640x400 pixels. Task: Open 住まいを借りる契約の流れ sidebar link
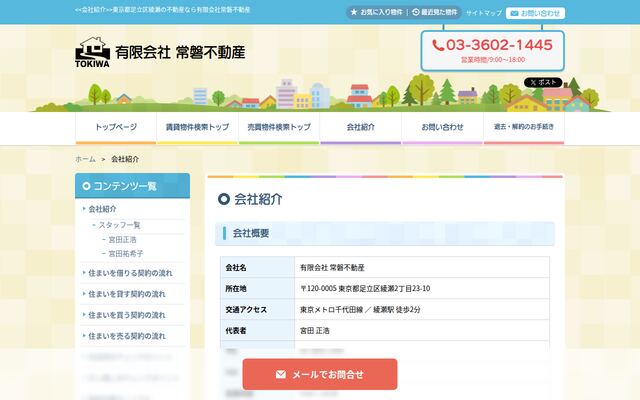(x=130, y=273)
